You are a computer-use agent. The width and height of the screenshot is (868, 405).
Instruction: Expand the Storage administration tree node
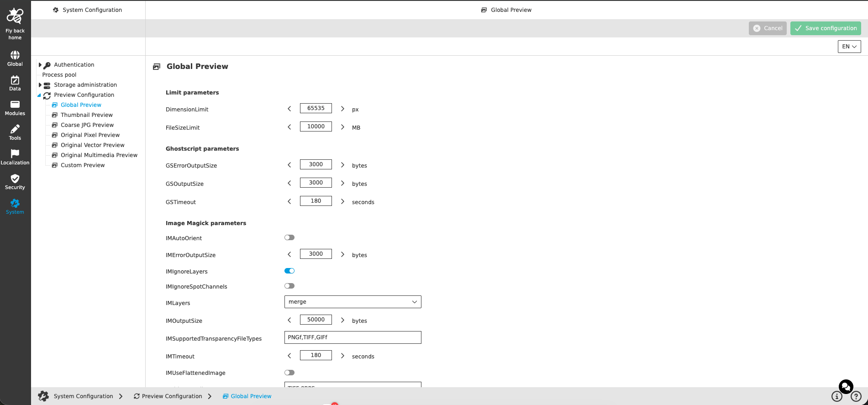(40, 85)
